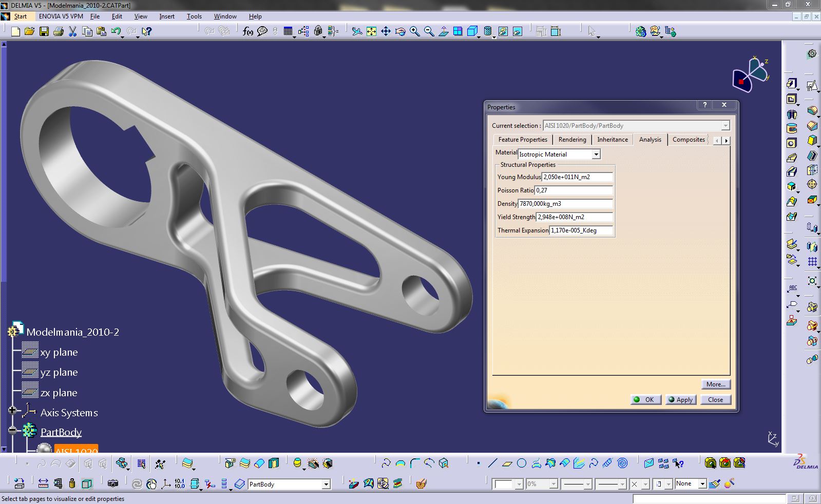
Task: Click the Isometric View cube icon
Action: click(x=472, y=32)
